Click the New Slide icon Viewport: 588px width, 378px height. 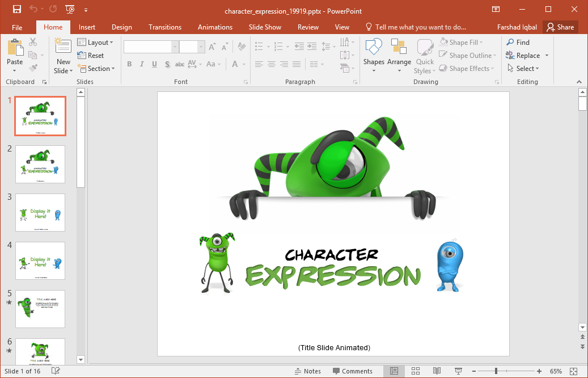[x=63, y=49]
